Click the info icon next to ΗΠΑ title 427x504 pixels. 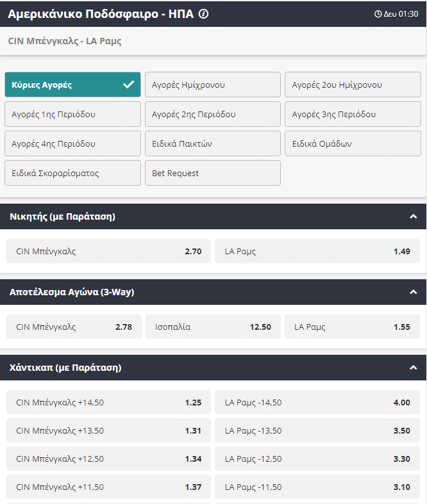click(204, 13)
